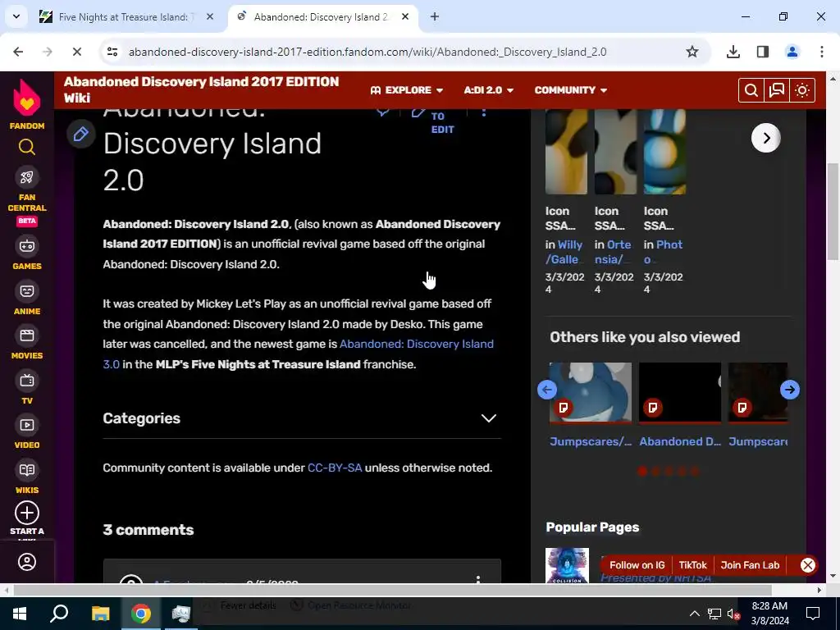Open the A:DI 2.0 dropdown menu
840x630 pixels.
489,90
